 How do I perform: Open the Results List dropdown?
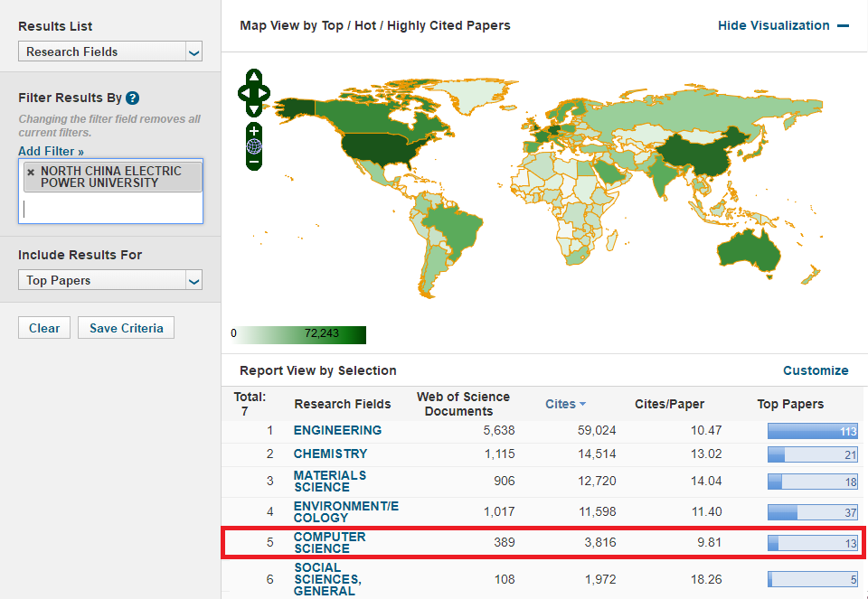[110, 52]
